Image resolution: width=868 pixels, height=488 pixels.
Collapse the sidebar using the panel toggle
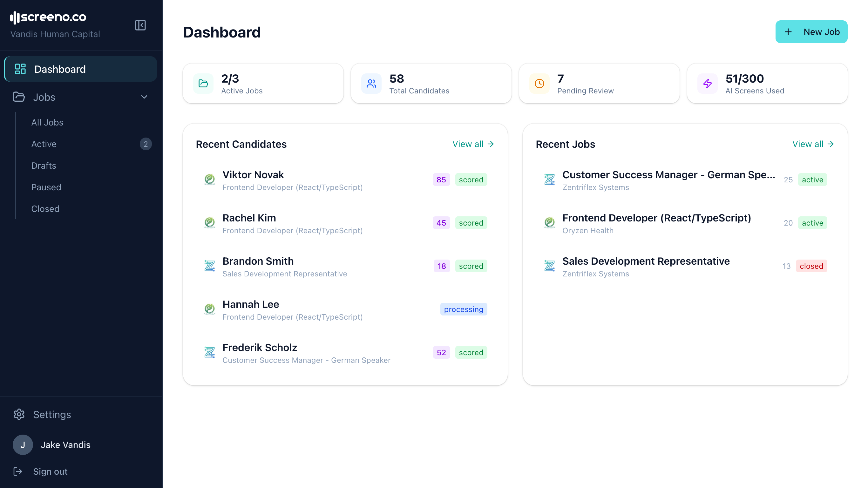tap(140, 25)
